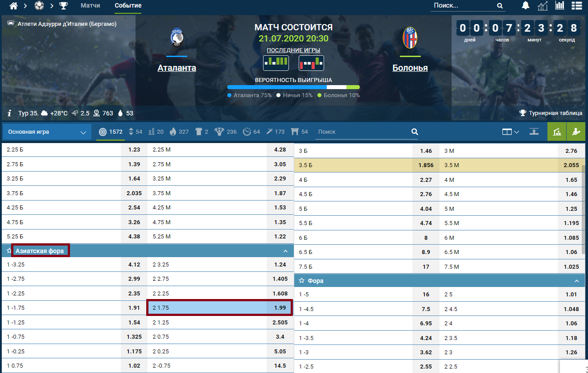Viewport: 588px width, 373px height.
Task: Favorite the Азиатская фора market with star
Action: click(x=9, y=251)
